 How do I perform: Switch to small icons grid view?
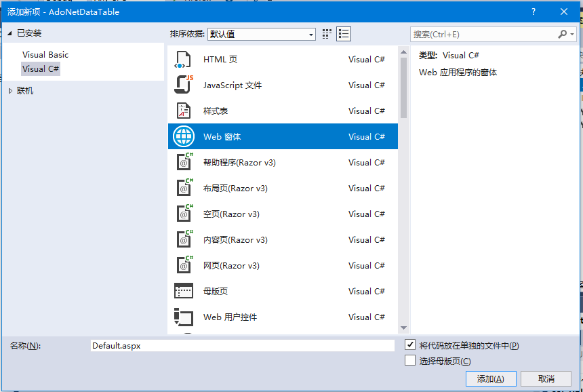pyautogui.click(x=327, y=34)
